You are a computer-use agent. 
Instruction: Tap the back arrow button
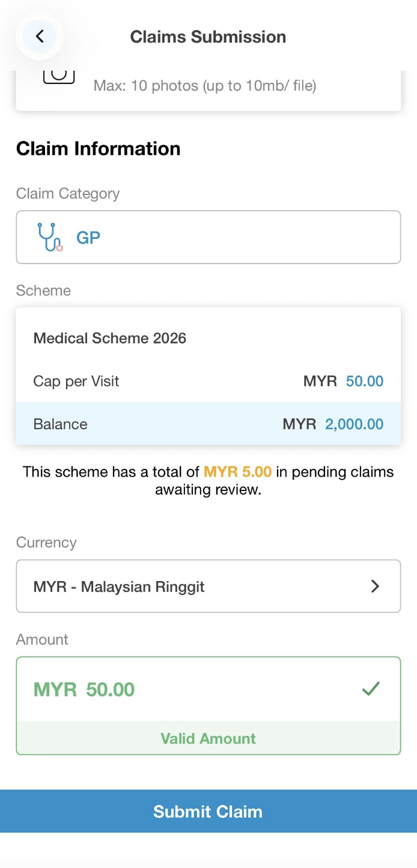click(x=40, y=37)
